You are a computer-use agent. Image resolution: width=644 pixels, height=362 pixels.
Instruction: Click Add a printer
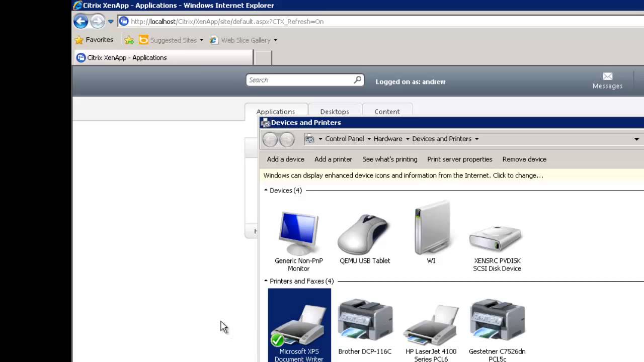point(333,159)
